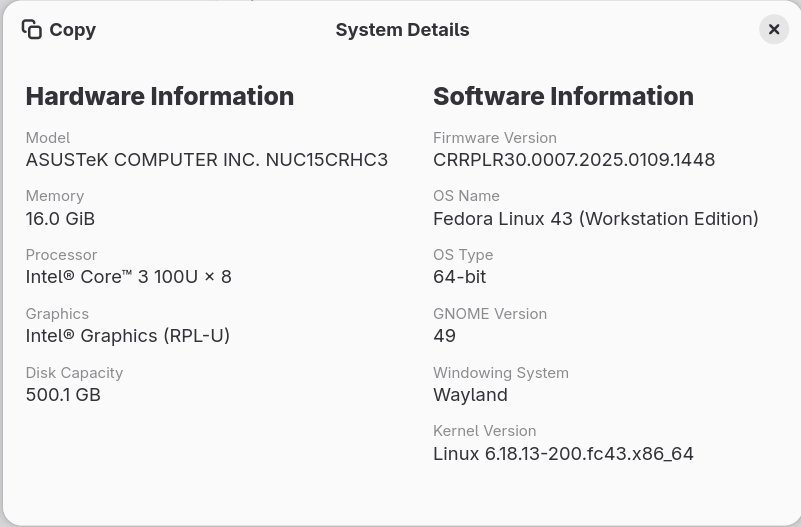Click the Hardware Information heading
801x527 pixels.
tap(160, 96)
